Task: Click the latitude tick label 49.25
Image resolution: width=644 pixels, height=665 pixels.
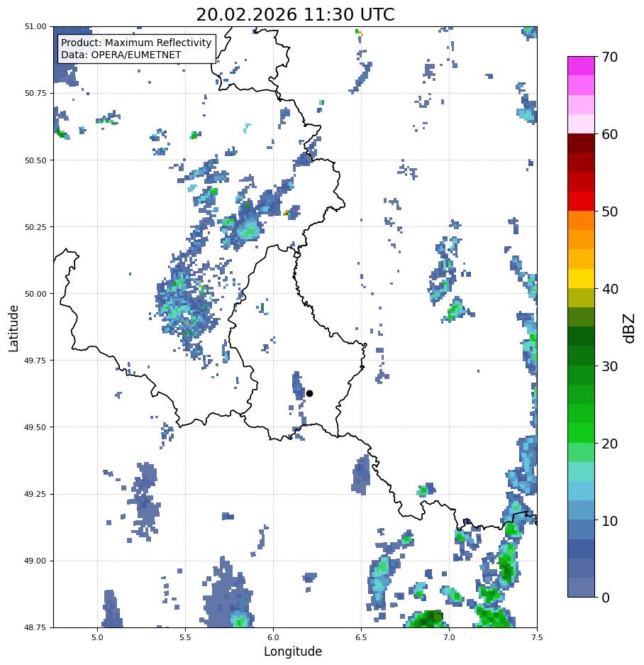Action: pyautogui.click(x=35, y=494)
